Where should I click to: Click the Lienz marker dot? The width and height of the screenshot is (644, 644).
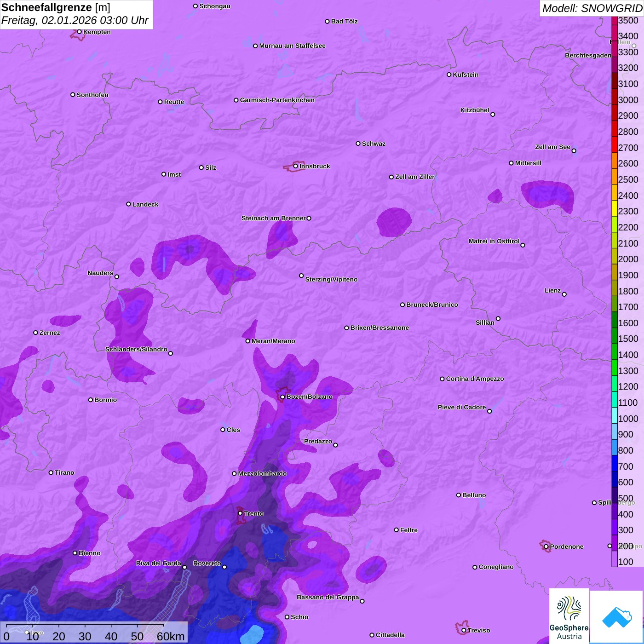(564, 294)
